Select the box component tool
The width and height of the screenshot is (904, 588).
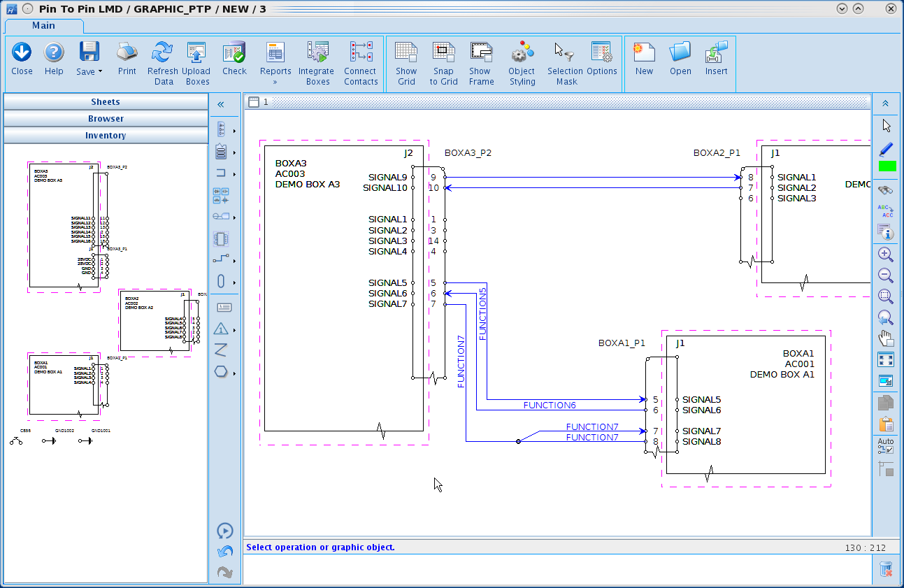221,239
